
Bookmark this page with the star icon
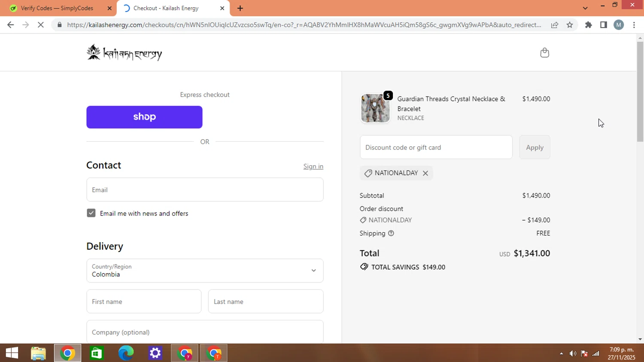[x=570, y=25]
